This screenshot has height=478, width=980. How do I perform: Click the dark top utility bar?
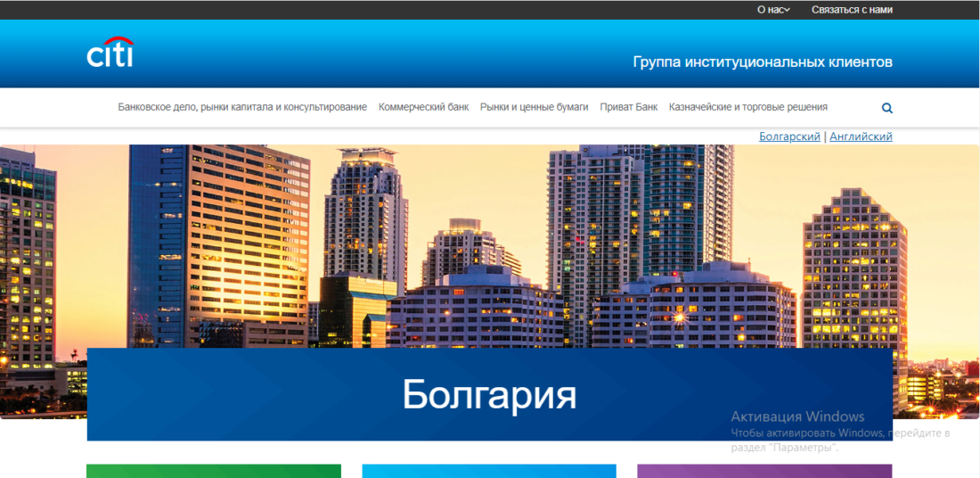(x=356, y=10)
